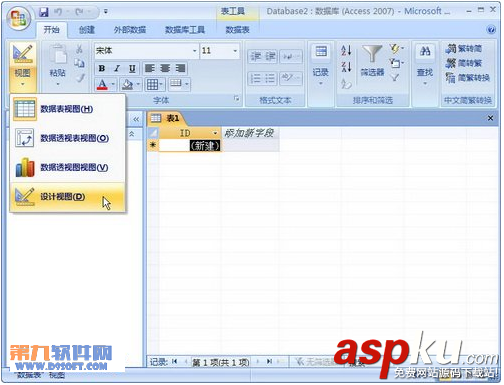Screen dimensions: 504x385
Task: Click the (新建) cell in the new row
Action: click(190, 145)
